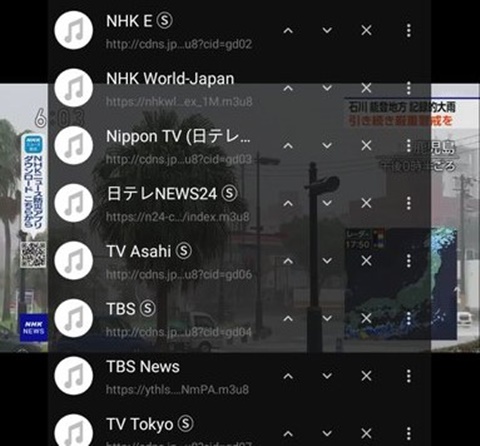Viewport: 480px width, 446px height.
Task: Play the TV Tokyo stream
Action: [150, 424]
